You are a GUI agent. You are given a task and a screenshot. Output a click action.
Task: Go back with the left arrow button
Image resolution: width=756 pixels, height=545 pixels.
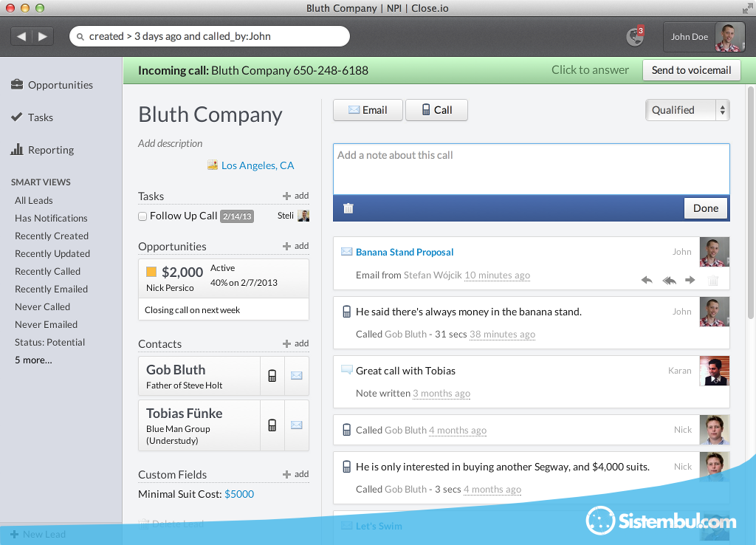coord(21,36)
